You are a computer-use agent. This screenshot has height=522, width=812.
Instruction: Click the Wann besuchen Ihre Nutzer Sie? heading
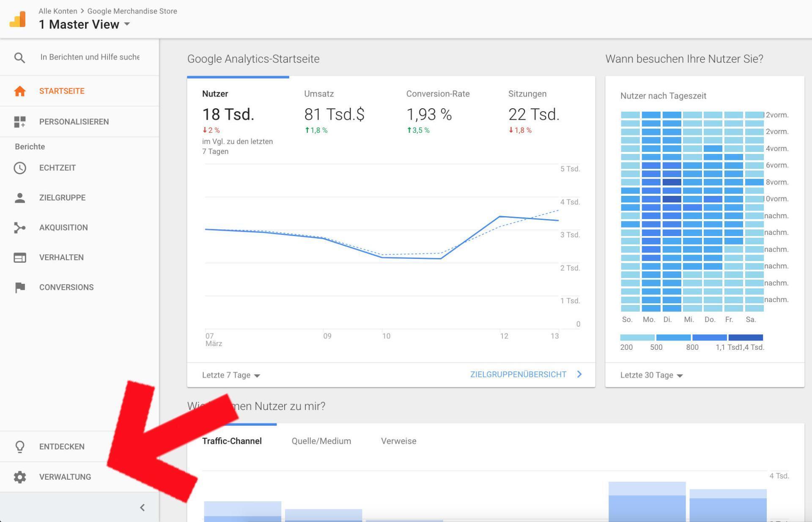tap(684, 59)
